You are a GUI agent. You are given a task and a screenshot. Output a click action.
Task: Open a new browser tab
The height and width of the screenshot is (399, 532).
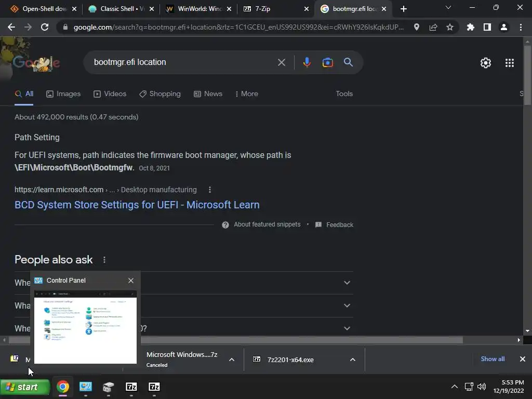(x=403, y=9)
